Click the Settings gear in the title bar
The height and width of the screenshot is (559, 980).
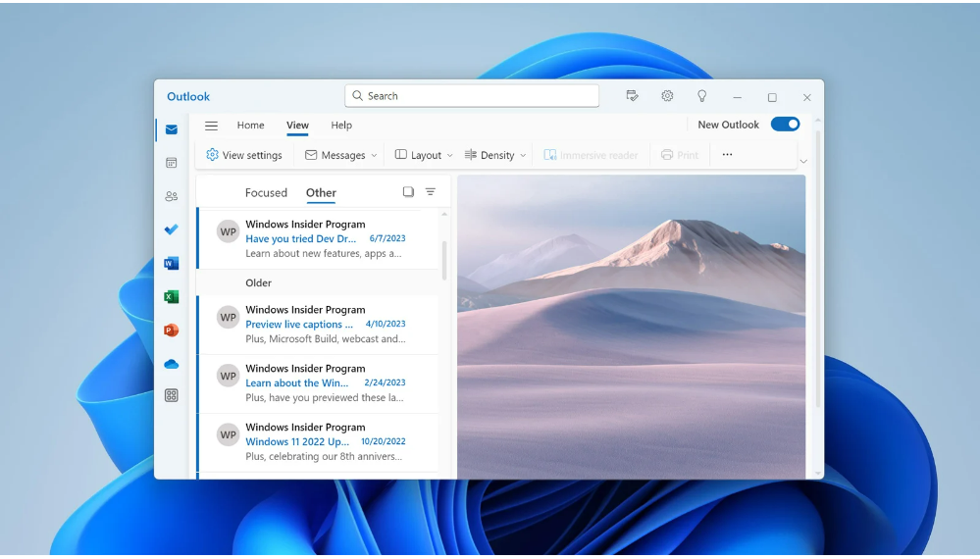coord(667,96)
